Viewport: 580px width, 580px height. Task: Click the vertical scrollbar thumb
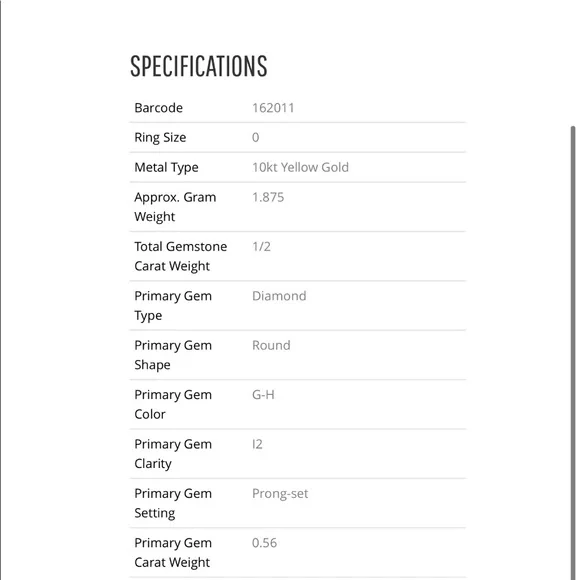pos(573,353)
